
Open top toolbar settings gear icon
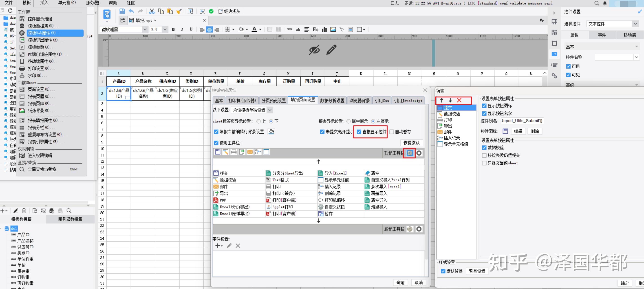point(410,153)
